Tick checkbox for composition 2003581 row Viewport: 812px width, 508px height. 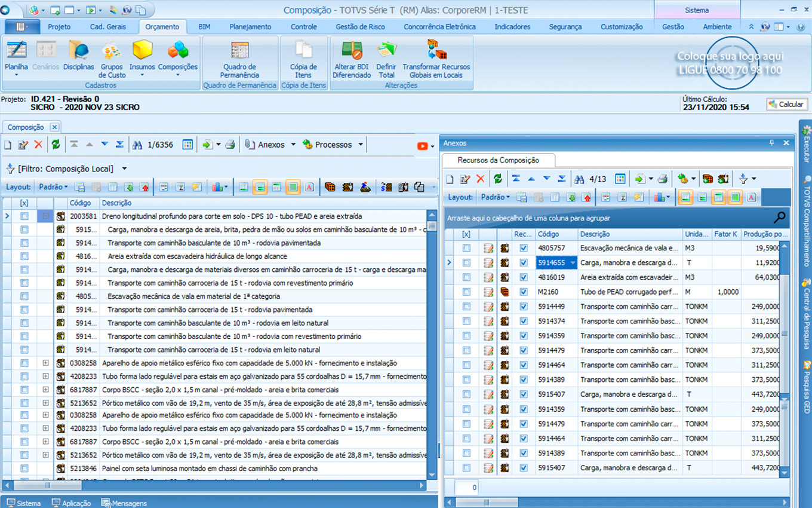(24, 216)
